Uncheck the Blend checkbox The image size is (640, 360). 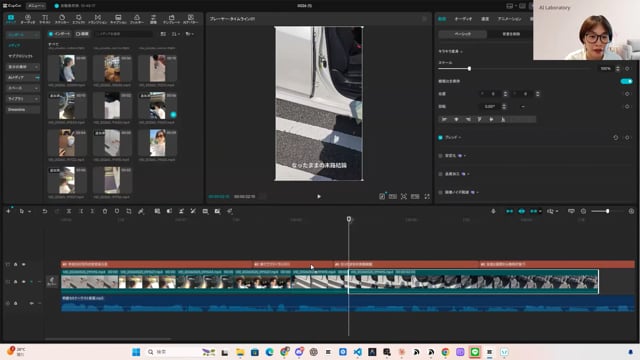tap(440, 138)
